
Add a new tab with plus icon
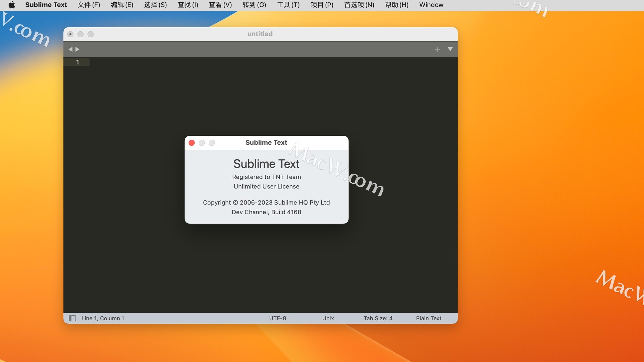(x=437, y=49)
